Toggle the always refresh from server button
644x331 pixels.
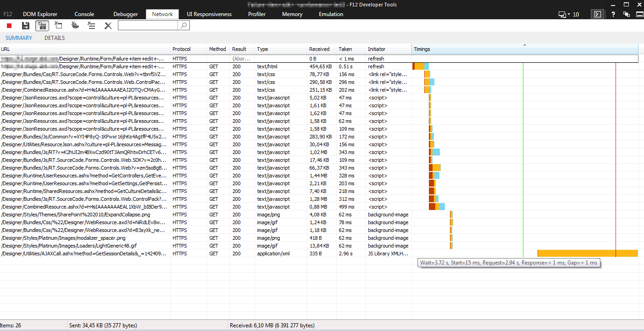click(42, 26)
